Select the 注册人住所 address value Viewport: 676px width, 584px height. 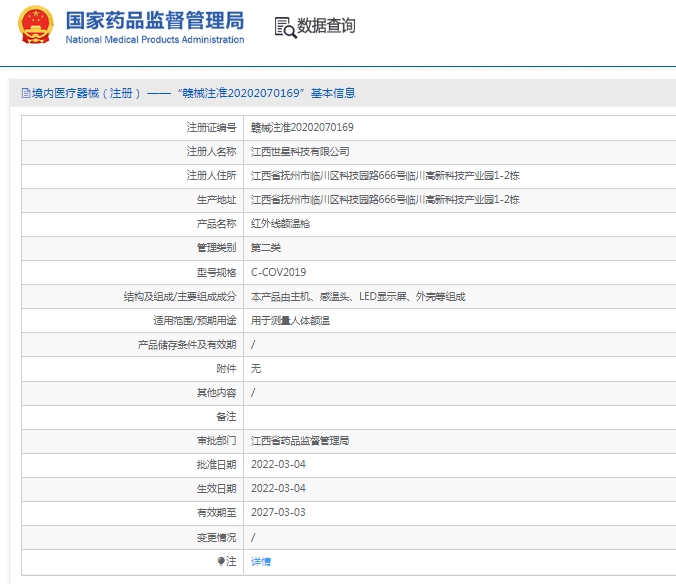tap(385, 175)
